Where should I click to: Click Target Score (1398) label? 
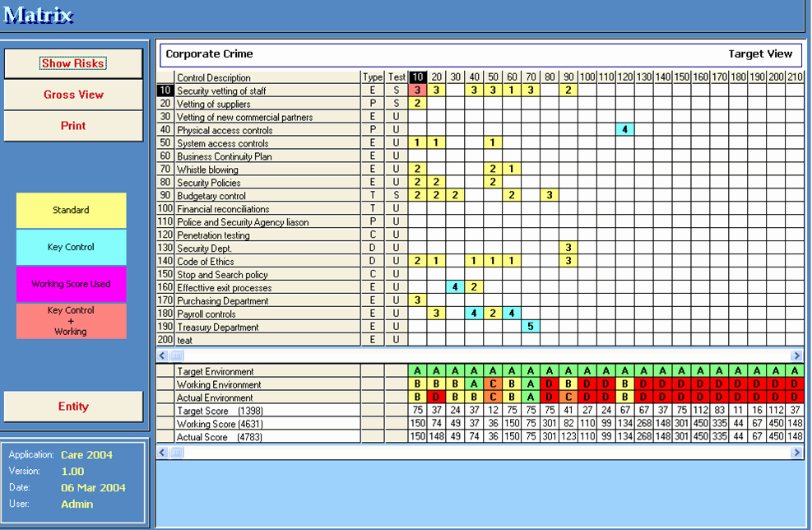coord(267,411)
